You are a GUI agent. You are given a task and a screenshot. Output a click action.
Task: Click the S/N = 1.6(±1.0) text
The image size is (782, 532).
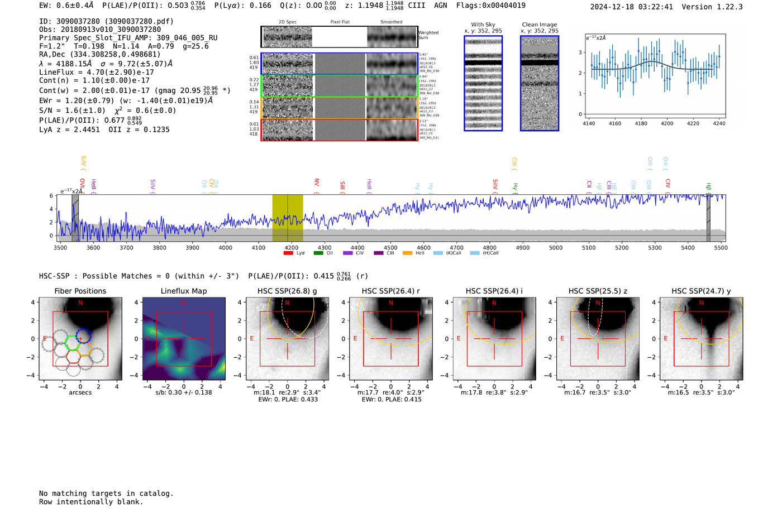coord(72,111)
